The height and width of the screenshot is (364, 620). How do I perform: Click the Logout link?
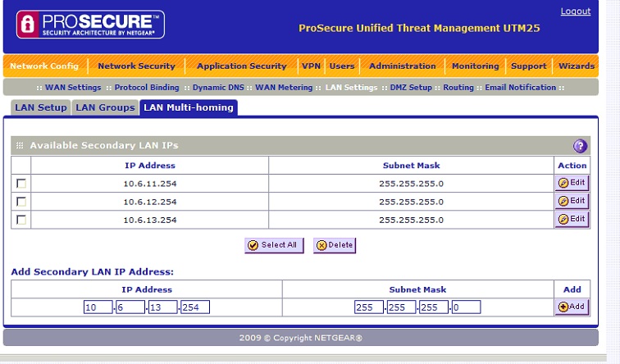(576, 11)
